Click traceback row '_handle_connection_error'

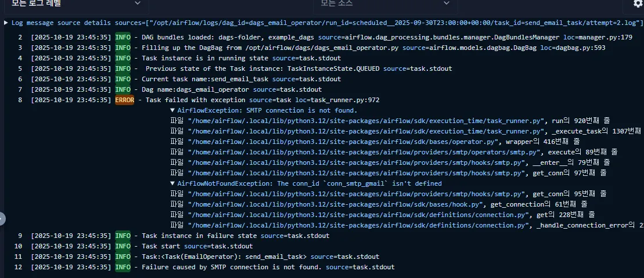(x=406, y=225)
